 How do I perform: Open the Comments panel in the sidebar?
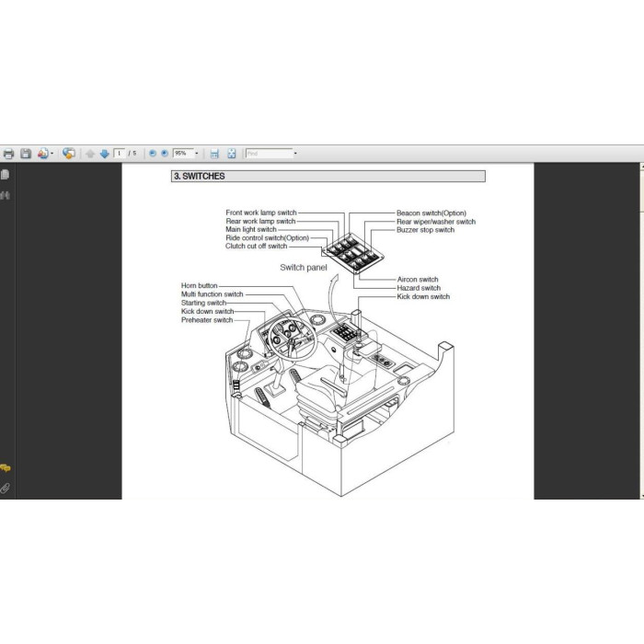6,467
